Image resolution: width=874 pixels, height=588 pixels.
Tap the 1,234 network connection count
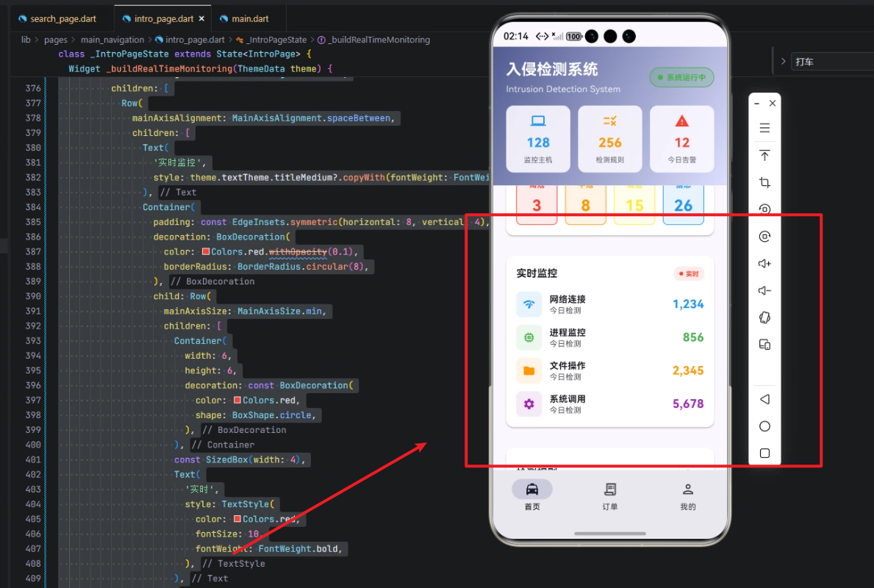(x=688, y=304)
